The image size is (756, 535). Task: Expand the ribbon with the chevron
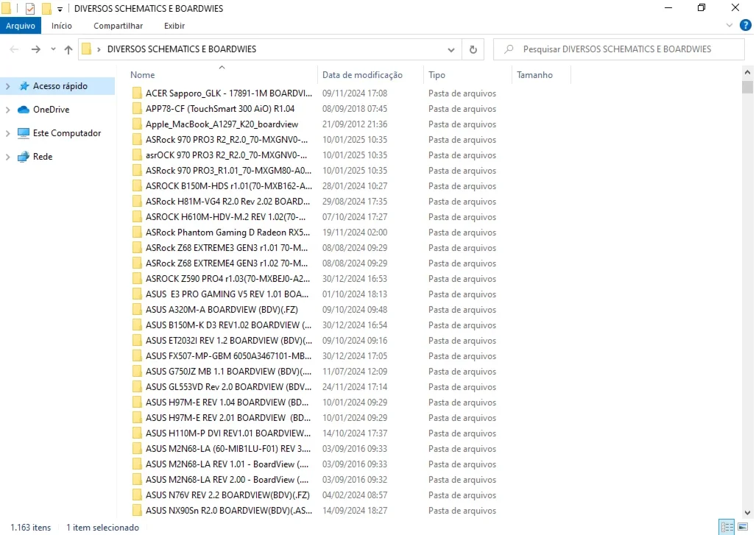pos(729,25)
